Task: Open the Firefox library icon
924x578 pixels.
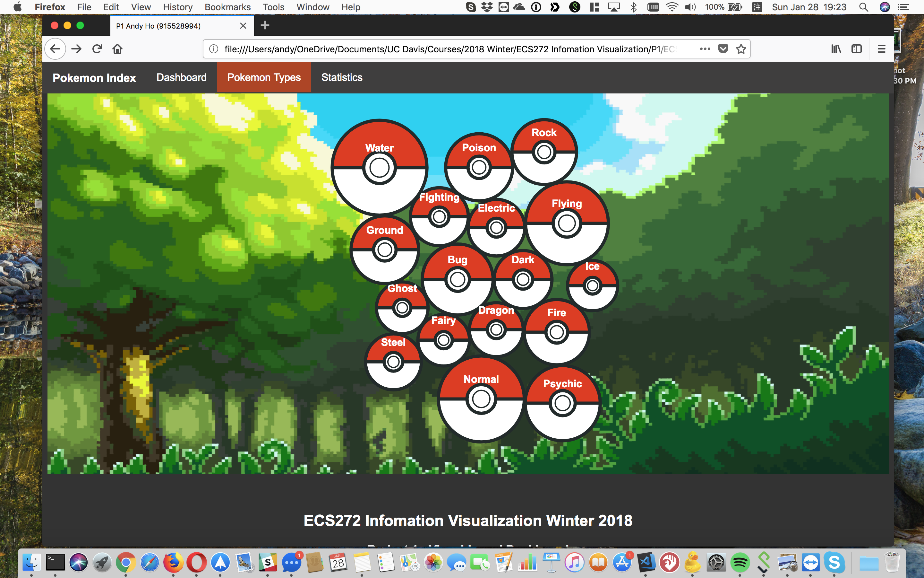Action: click(836, 49)
